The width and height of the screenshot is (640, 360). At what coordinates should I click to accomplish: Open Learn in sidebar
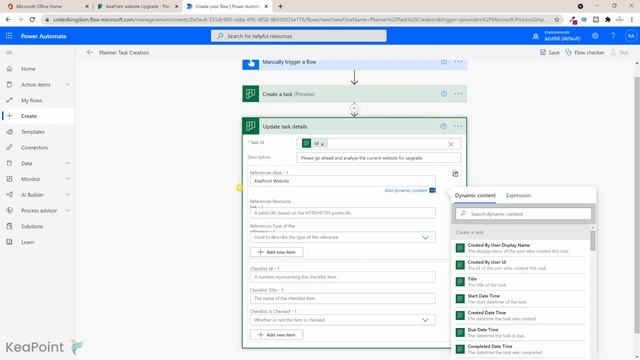27,242
